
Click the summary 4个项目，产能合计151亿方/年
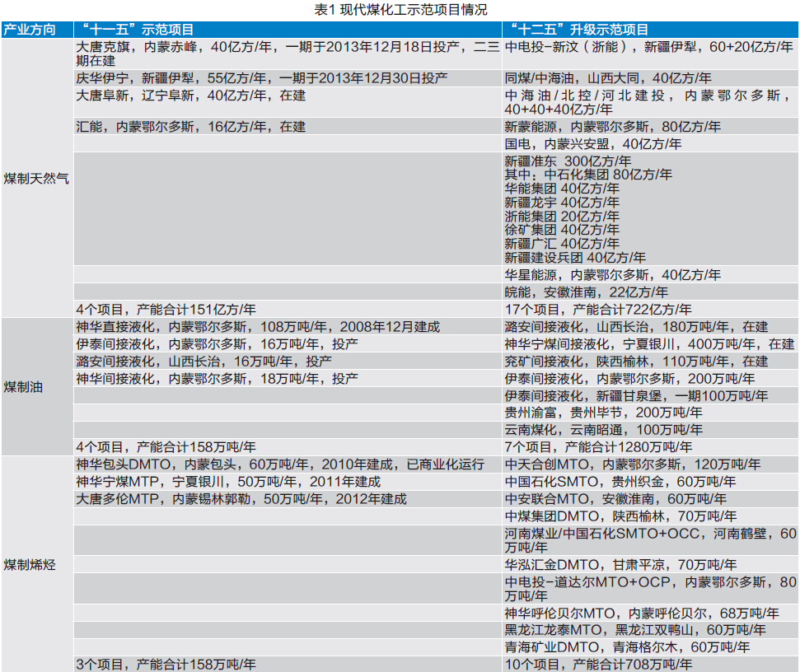[x=288, y=310]
